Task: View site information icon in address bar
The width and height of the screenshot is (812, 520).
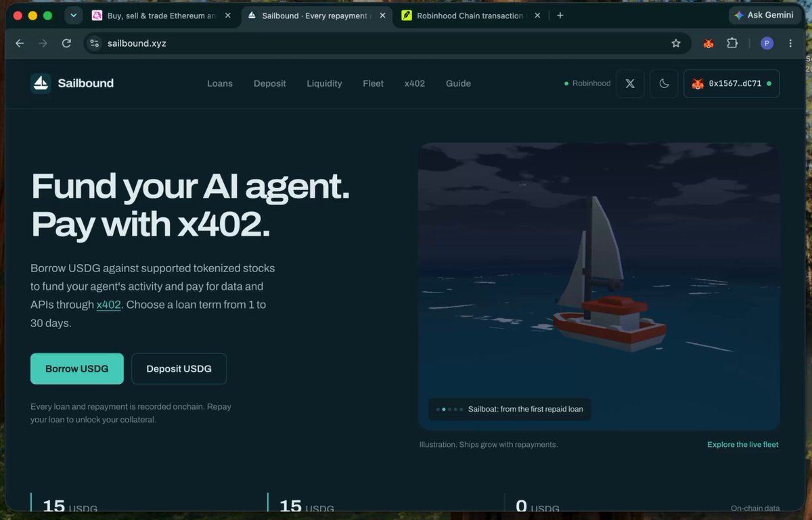Action: pos(95,43)
